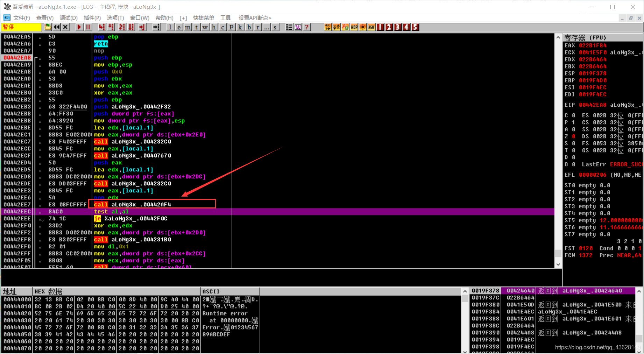Click the Pause execution icon

pos(88,27)
